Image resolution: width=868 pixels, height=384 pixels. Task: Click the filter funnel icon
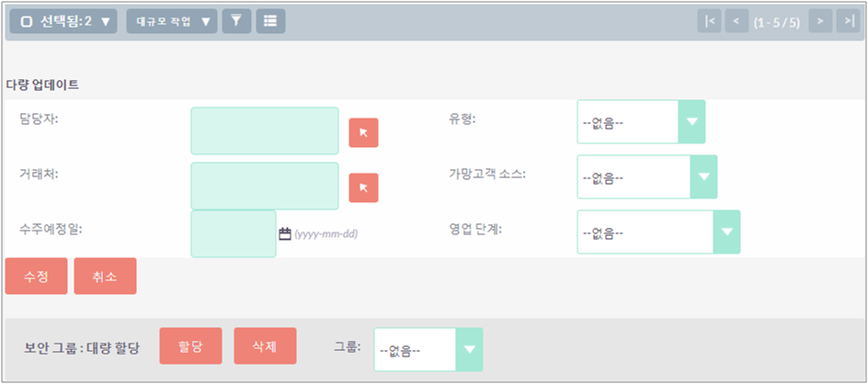click(x=236, y=21)
